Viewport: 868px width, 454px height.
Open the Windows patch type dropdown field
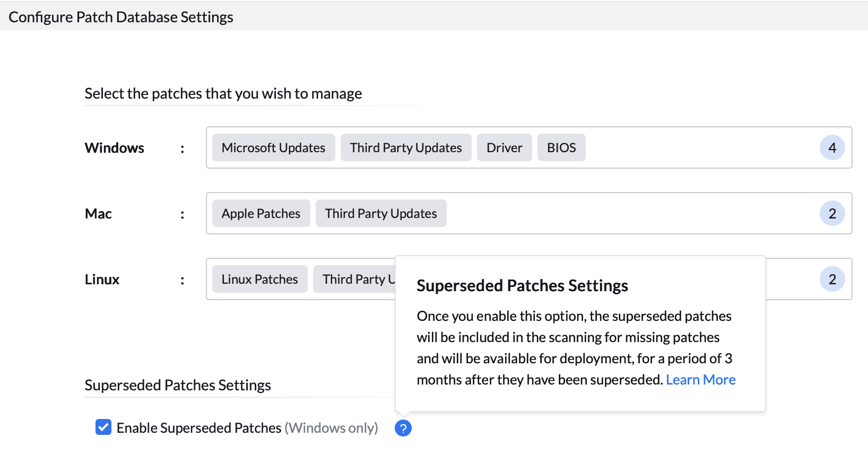[x=529, y=147]
